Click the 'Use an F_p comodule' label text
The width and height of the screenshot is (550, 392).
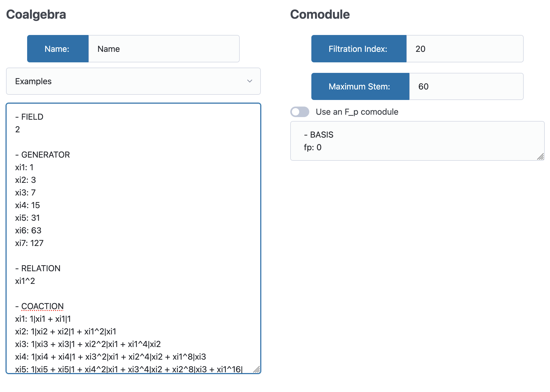pos(357,112)
